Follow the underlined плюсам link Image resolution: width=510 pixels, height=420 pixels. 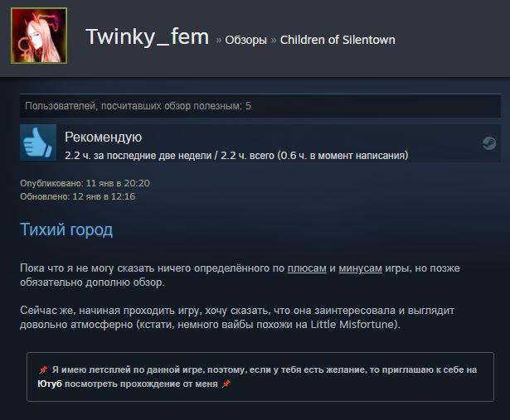pos(307,268)
